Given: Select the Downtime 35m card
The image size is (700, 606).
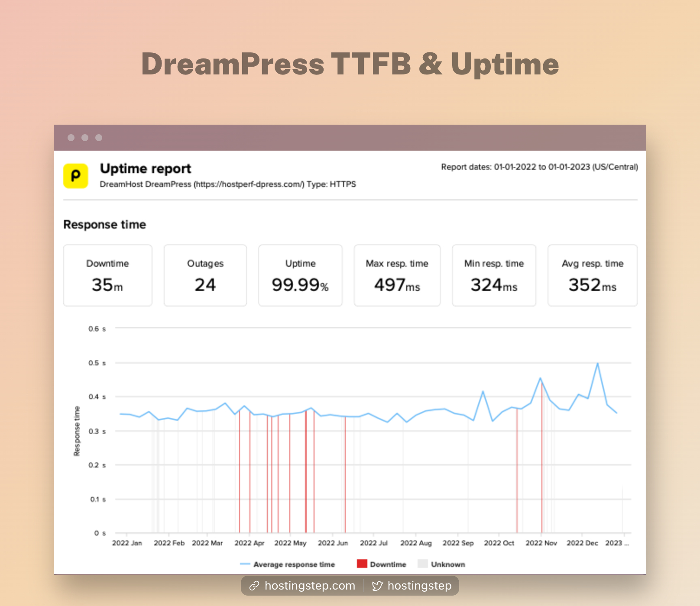Looking at the screenshot, I should pos(108,275).
